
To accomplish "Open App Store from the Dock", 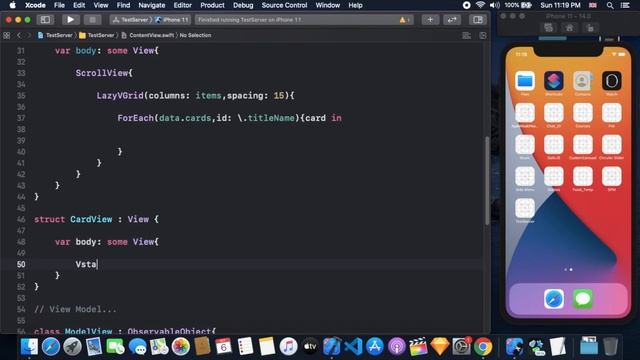I will coord(375,347).
